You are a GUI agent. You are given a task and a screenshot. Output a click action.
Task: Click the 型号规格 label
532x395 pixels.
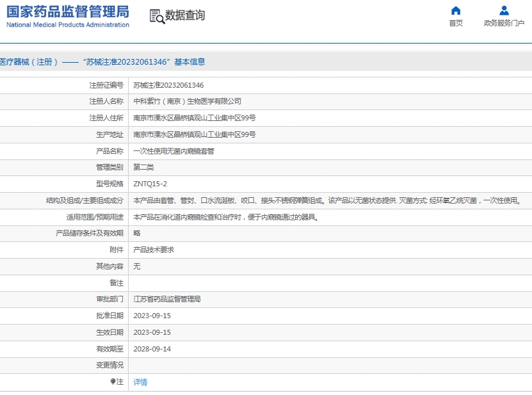tap(109, 184)
